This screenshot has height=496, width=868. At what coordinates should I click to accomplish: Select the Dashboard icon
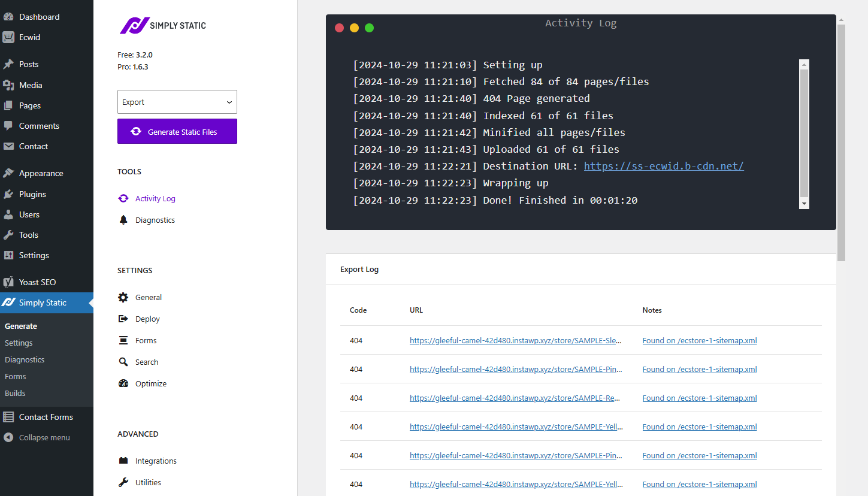(x=8, y=16)
